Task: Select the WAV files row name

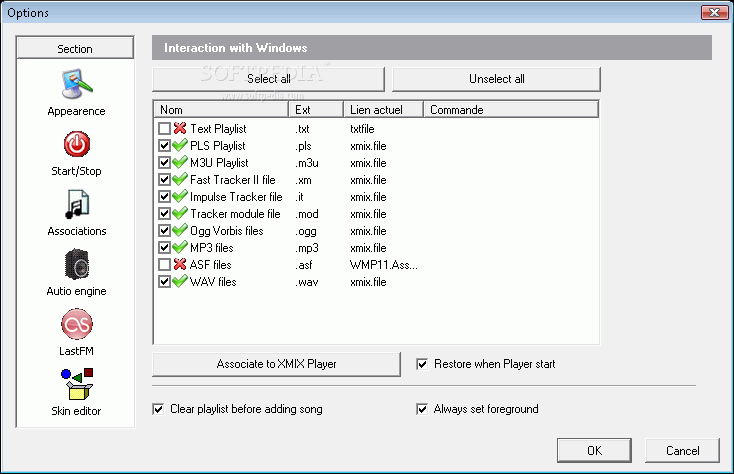Action: pos(213,282)
